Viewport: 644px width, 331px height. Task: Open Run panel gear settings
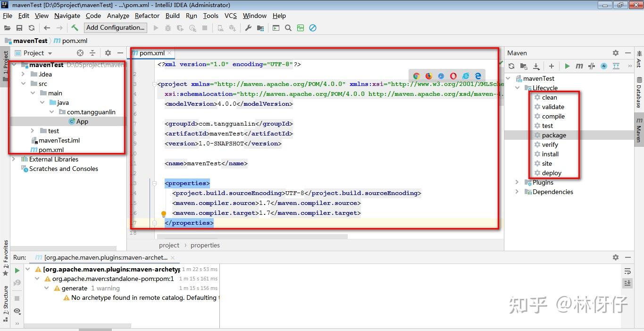(616, 257)
